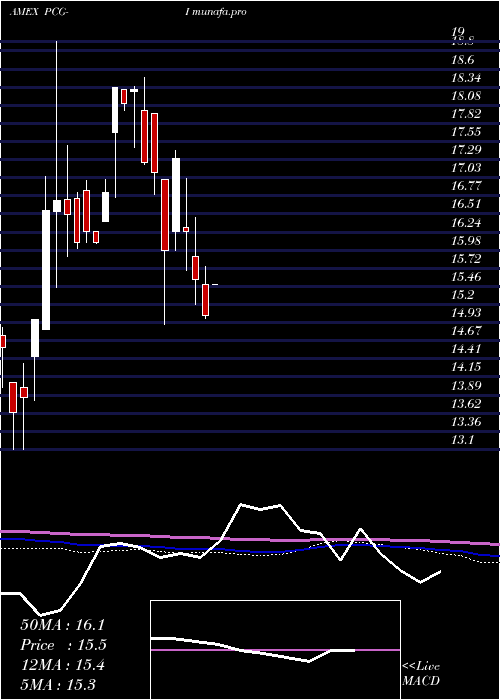Viewport: 500px width, 700px height.
Task: Click the 50MA : 16.1 readout
Action: click(x=62, y=625)
